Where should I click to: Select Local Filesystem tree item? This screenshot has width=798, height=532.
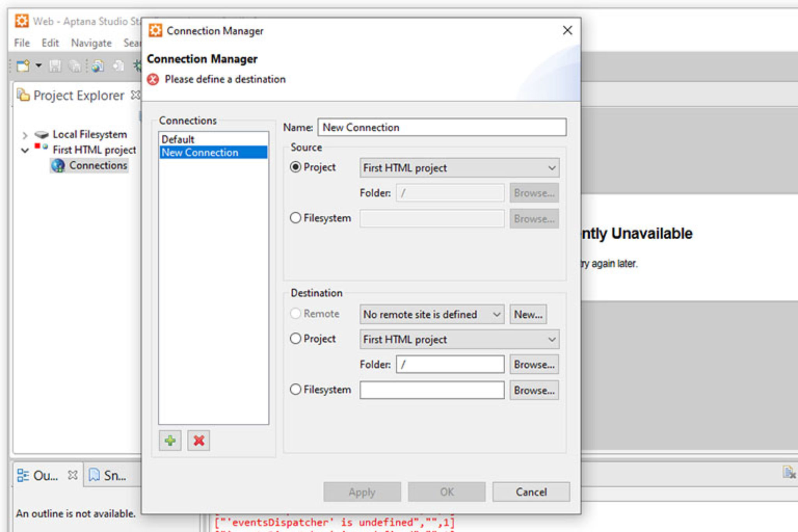click(x=90, y=134)
